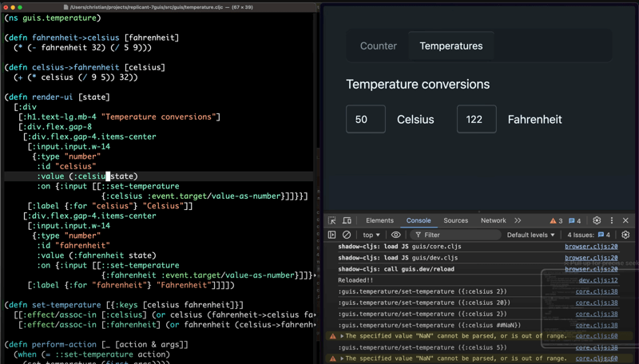Click the defn perform-action line

point(96,345)
